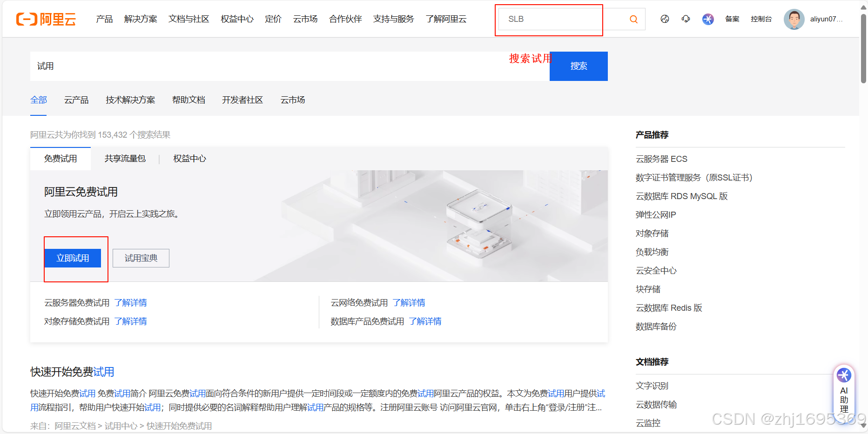This screenshot has width=868, height=434.
Task: Open the globe language icon in header
Action: click(x=665, y=19)
